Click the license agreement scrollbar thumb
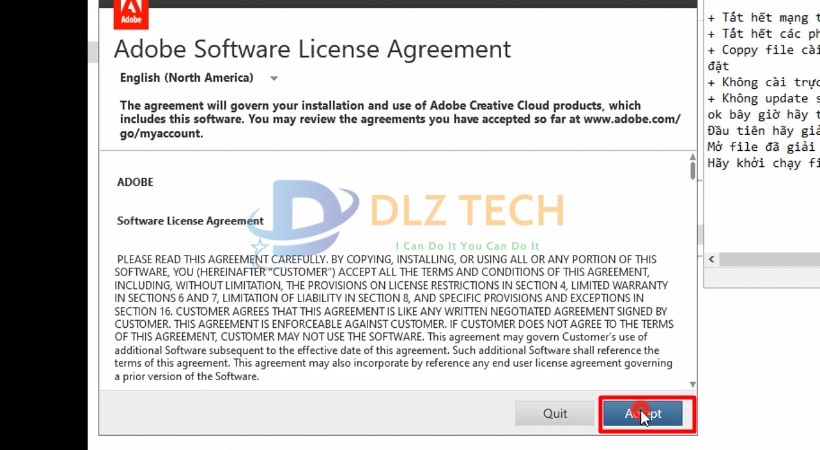 click(x=692, y=171)
